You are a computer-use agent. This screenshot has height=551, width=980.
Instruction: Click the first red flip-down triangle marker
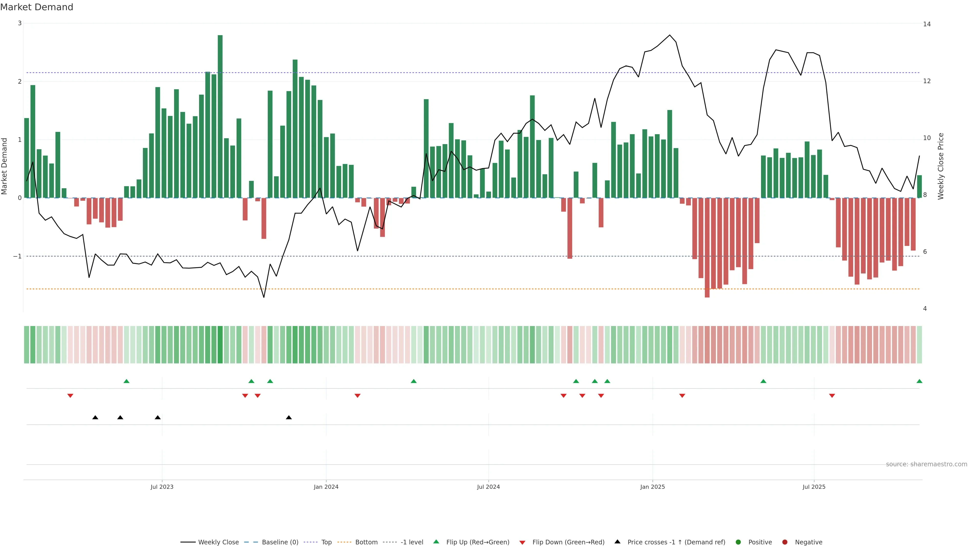(x=70, y=396)
